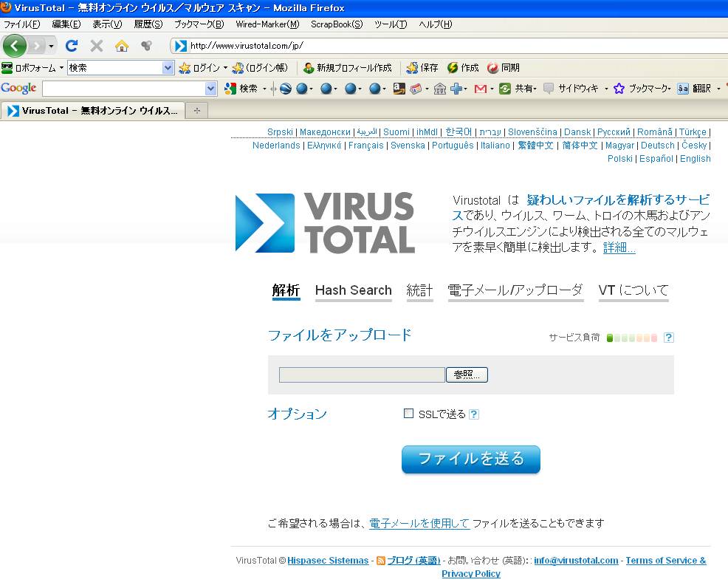This screenshot has height=588, width=728.
Task: Click the RoboForm 保存 button
Action: click(x=422, y=68)
